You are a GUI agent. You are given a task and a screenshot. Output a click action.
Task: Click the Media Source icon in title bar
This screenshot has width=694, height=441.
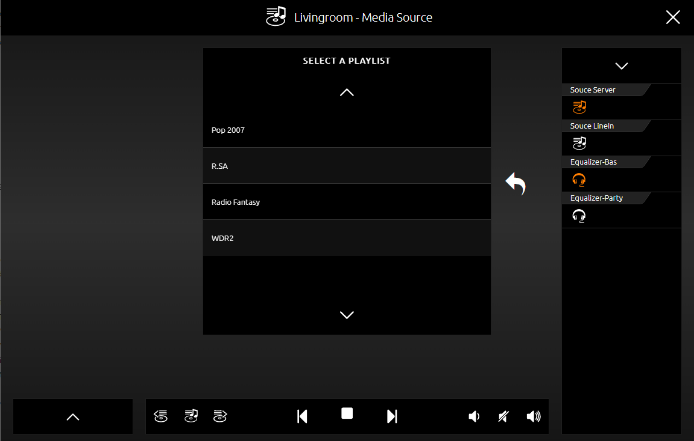(276, 17)
